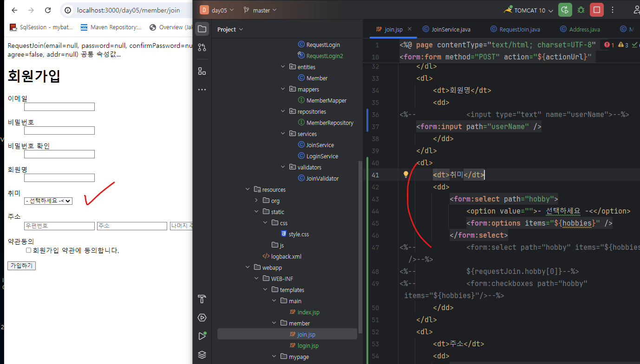Focus the 우편번호 input field
Viewport: 640px width, 364px height.
[59, 226]
